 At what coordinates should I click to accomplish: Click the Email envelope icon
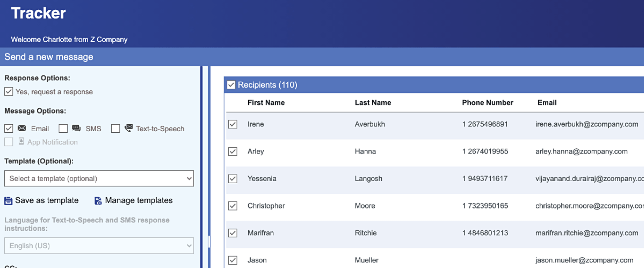pyautogui.click(x=22, y=128)
